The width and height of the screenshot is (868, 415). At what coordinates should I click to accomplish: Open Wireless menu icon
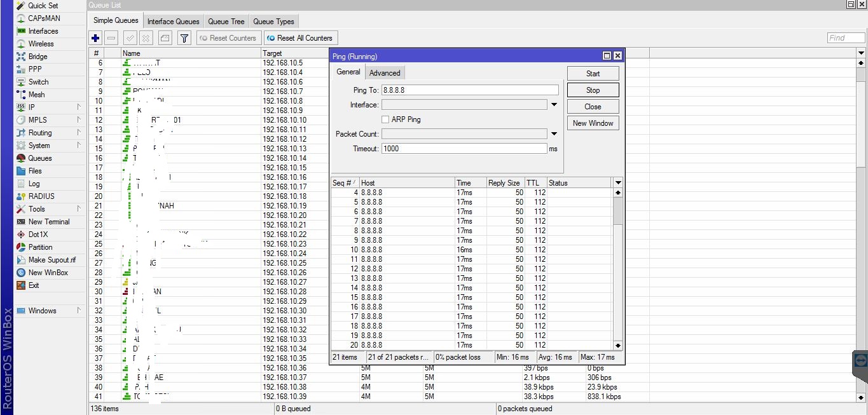click(x=21, y=44)
